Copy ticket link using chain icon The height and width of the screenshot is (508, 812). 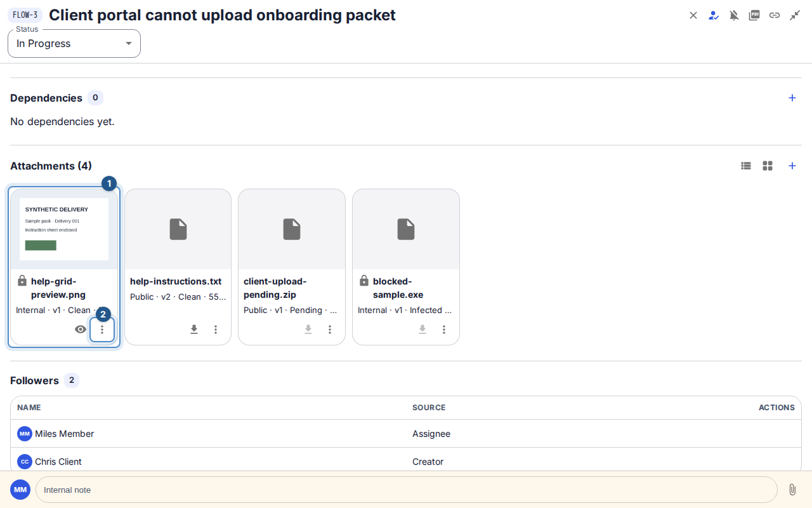pyautogui.click(x=775, y=15)
